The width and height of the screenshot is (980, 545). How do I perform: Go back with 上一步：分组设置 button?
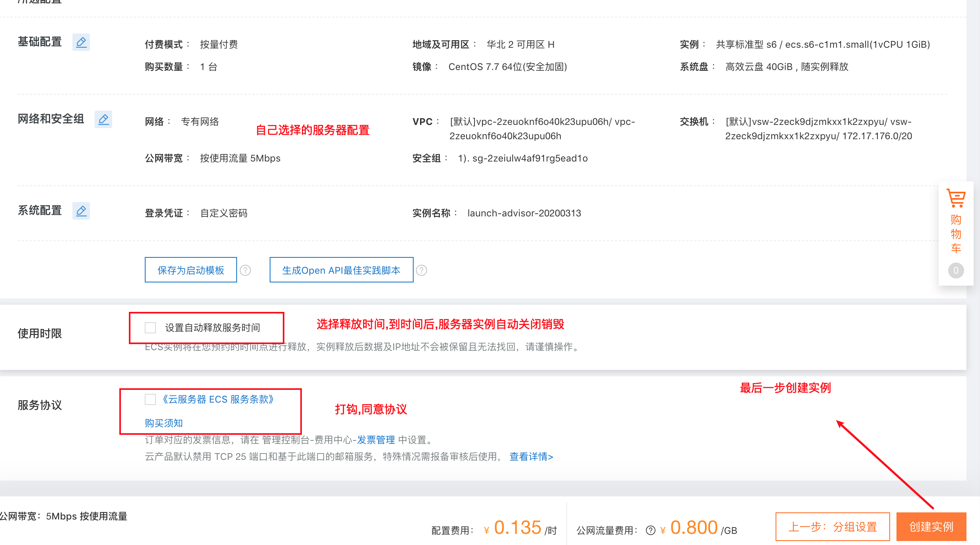coord(832,527)
